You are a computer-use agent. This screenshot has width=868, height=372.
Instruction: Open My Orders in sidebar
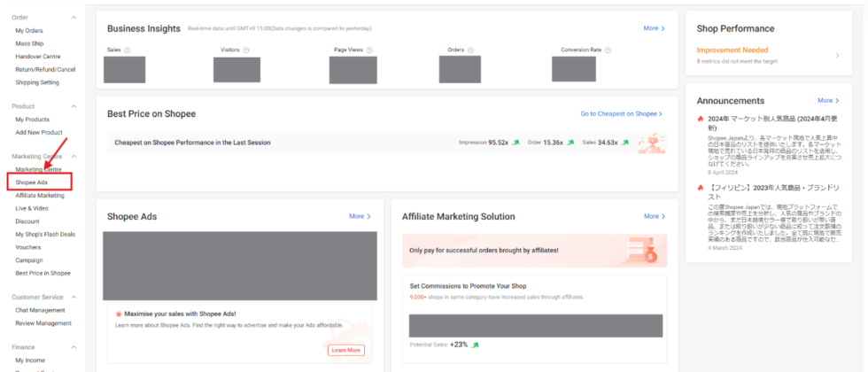[x=28, y=31]
